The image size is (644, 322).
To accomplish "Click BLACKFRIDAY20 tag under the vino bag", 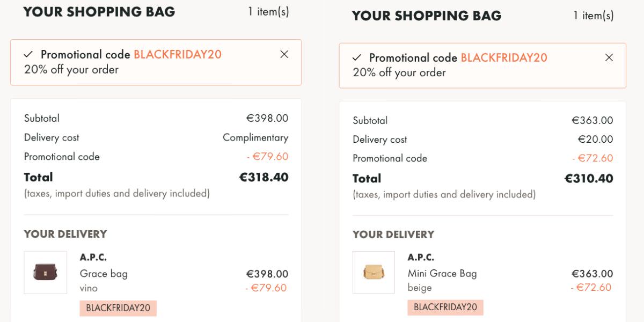I will (x=118, y=308).
